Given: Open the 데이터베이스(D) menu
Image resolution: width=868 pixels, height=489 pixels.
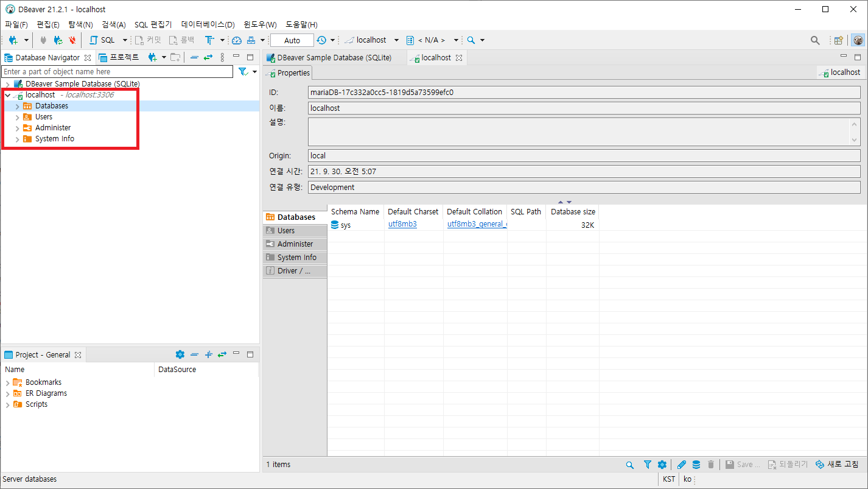Looking at the screenshot, I should (x=208, y=25).
